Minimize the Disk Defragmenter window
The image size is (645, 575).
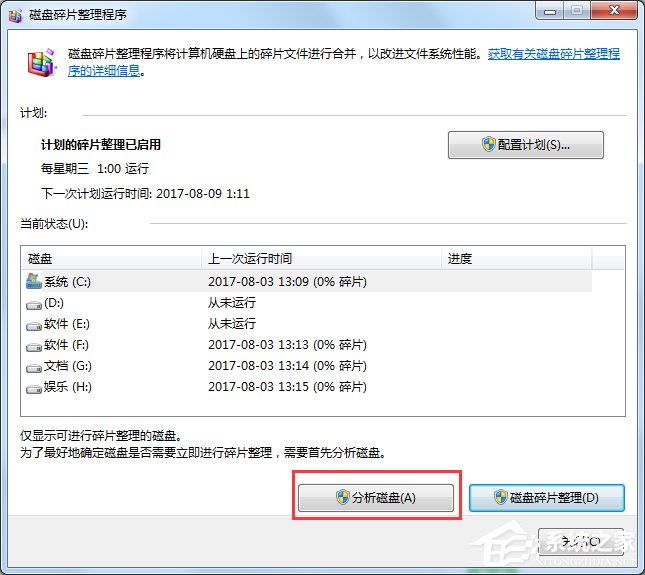tap(550, 10)
